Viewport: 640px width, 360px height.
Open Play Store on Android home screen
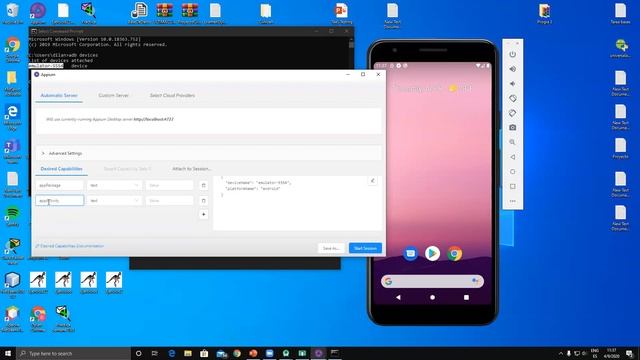click(x=433, y=253)
